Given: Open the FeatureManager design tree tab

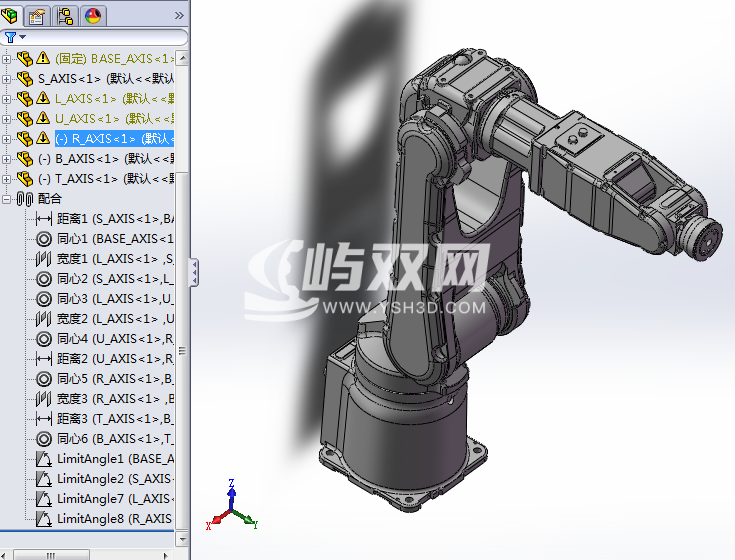Looking at the screenshot, I should (x=10, y=15).
